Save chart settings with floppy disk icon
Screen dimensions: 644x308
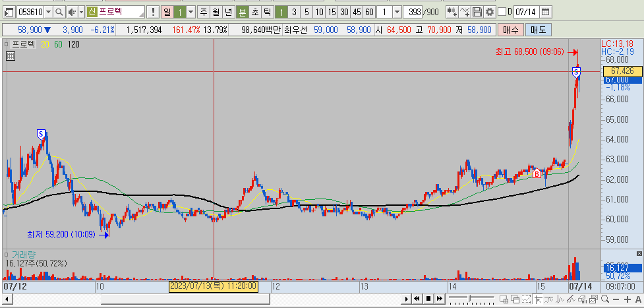(x=477, y=12)
